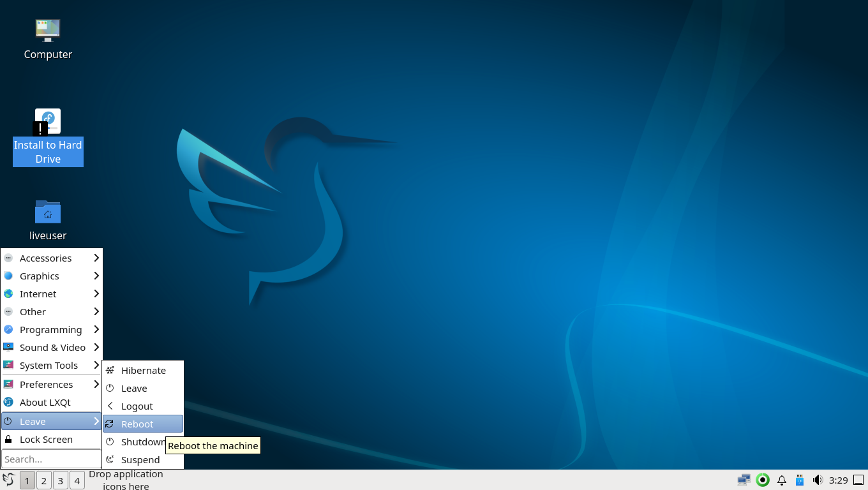This screenshot has height=490, width=868.
Task: Click the menu Search field
Action: point(51,459)
